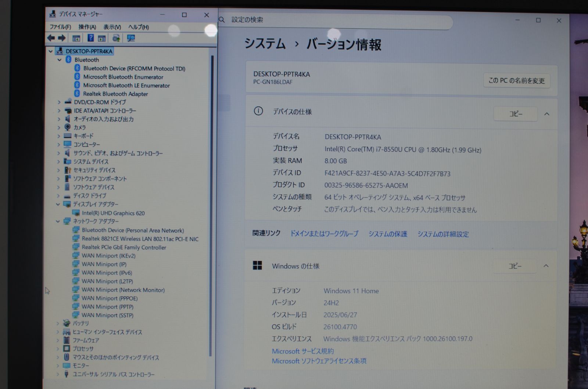Copy Windows specifications with コピー button

(x=515, y=266)
